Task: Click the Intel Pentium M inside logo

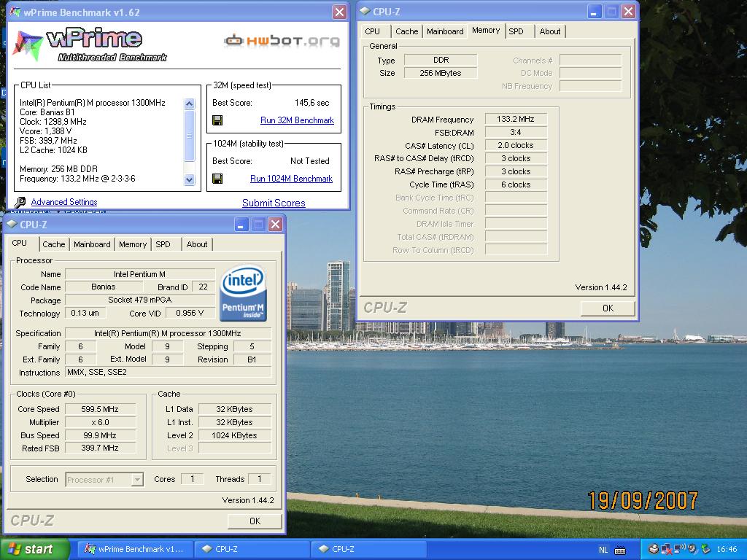Action: point(243,293)
